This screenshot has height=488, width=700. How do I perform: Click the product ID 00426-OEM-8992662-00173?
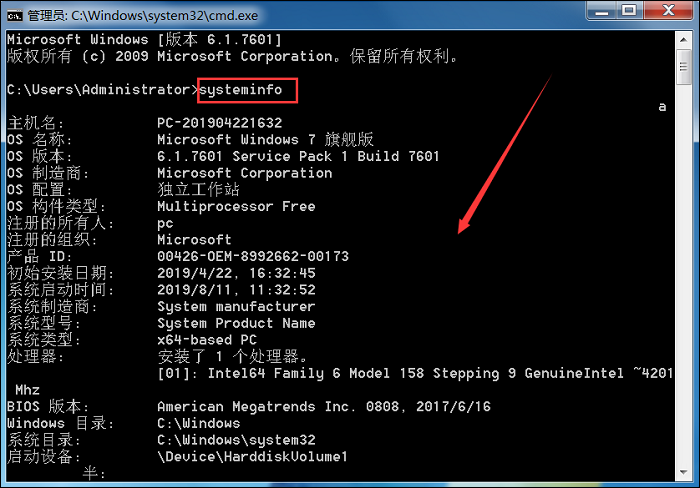click(253, 256)
